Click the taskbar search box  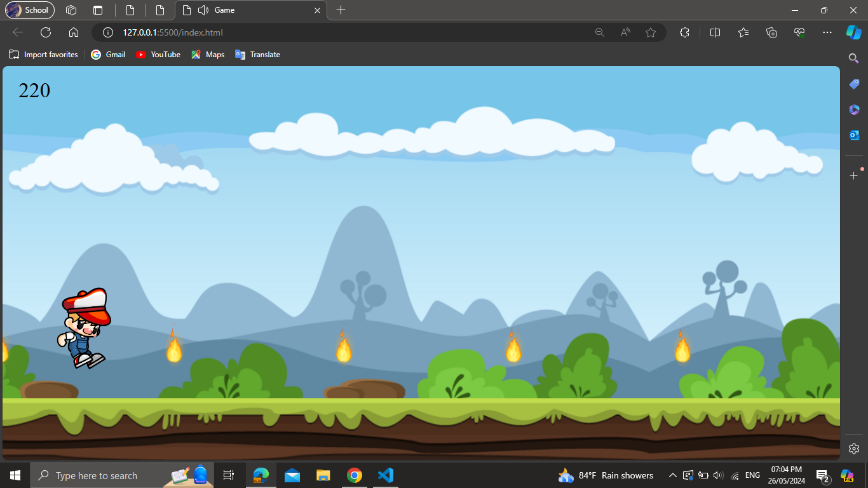click(122, 475)
